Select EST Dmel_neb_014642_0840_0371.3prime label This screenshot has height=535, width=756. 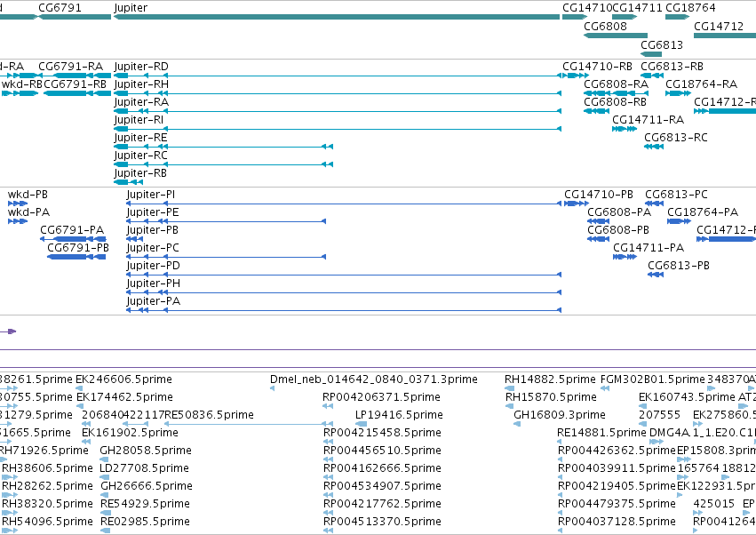click(x=374, y=379)
